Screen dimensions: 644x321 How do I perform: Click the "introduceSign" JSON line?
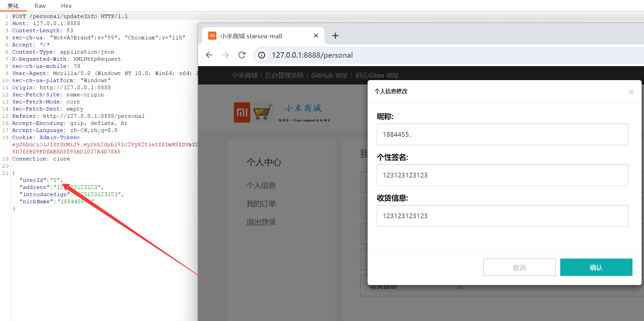(x=72, y=194)
